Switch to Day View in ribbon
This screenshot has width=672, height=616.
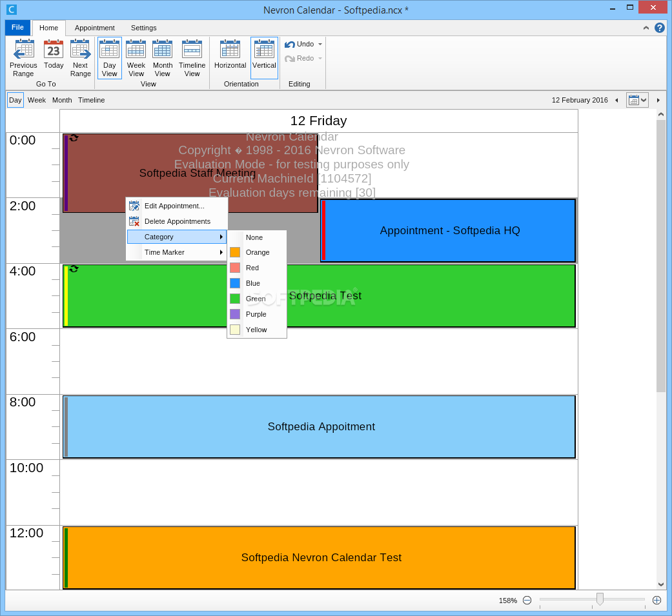110,58
